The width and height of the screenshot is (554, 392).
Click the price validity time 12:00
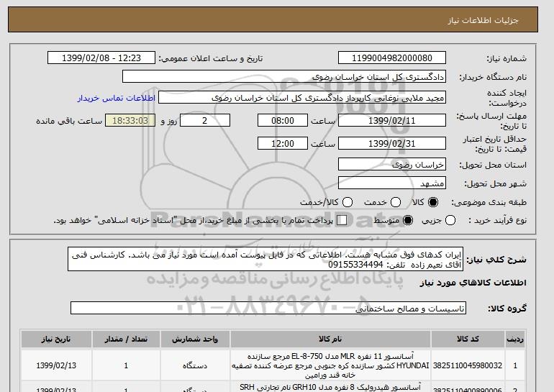tap(283, 143)
